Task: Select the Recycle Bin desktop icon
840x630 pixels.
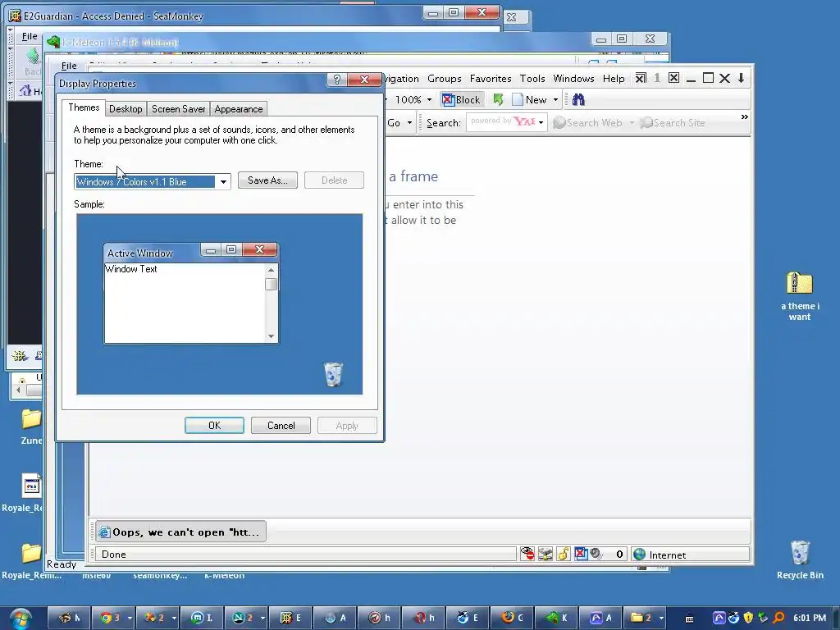Action: click(800, 559)
